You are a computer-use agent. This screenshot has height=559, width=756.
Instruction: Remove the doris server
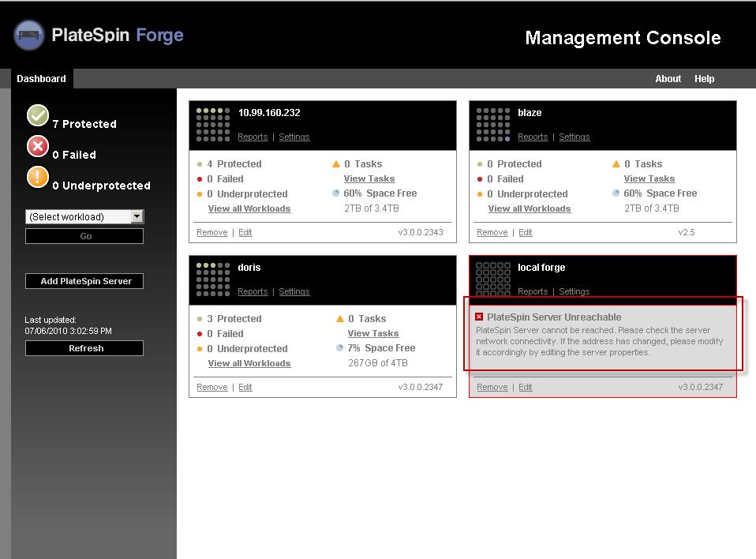pos(212,388)
